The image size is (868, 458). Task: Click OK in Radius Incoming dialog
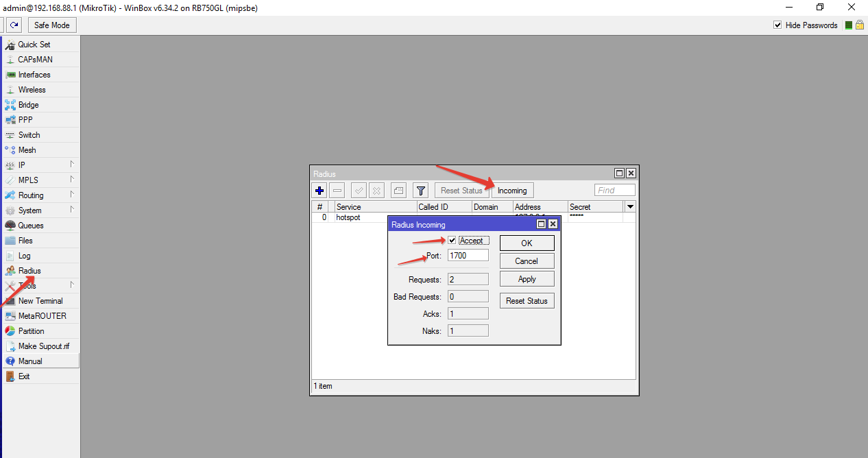(x=527, y=243)
